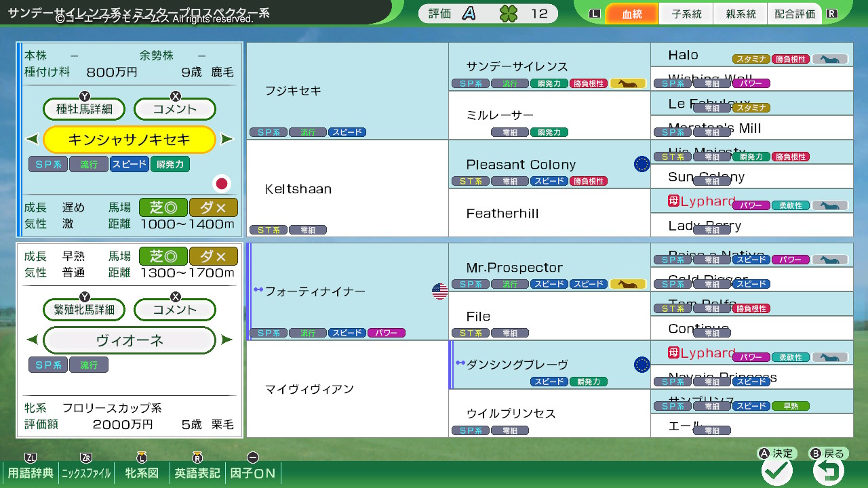Switch to the 親系統 tab

pyautogui.click(x=741, y=14)
